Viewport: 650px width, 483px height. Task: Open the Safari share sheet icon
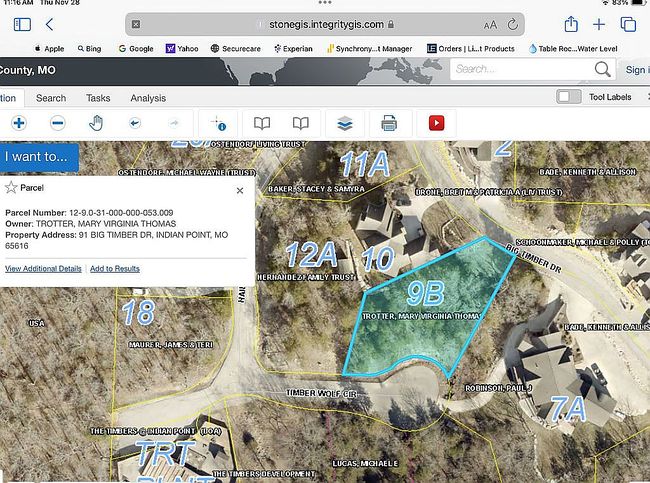tap(571, 24)
